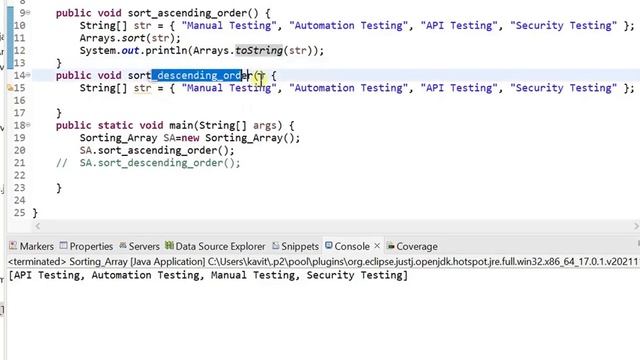Viewport: 640px width, 360px height.
Task: Click "SA.sort_ascending_order();" on line 20
Action: pyautogui.click(x=157, y=151)
